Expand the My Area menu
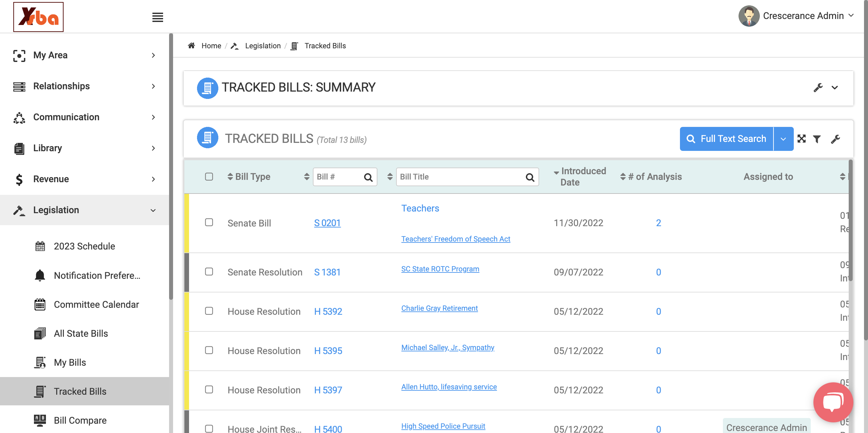 tap(85, 55)
